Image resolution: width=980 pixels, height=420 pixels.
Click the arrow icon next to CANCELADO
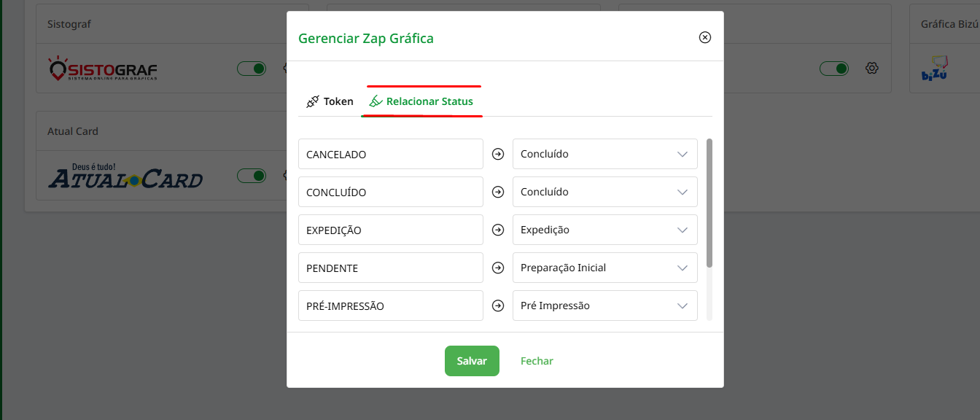[x=498, y=155]
